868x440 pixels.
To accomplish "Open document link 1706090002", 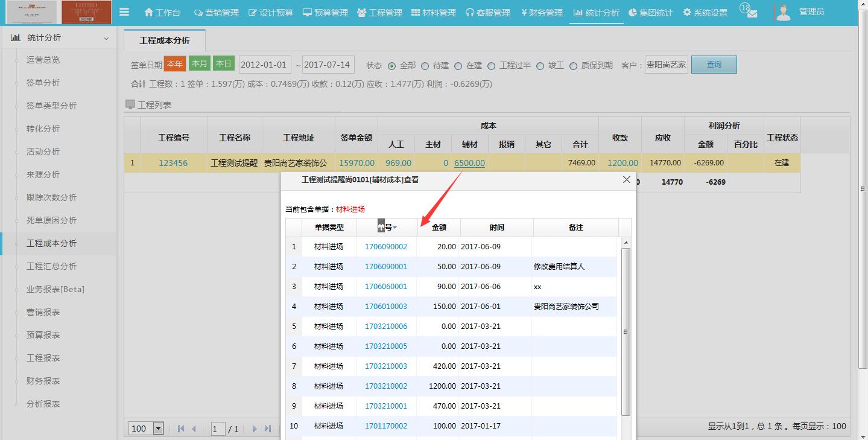I will (x=385, y=247).
